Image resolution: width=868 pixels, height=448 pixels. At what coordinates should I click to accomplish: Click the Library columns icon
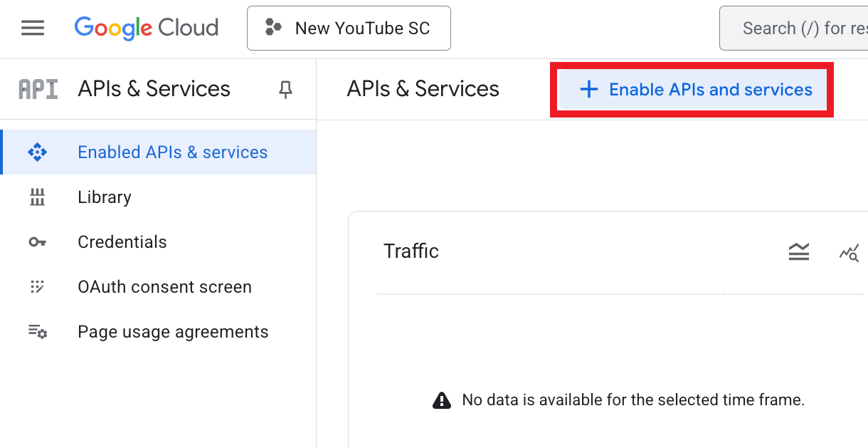click(37, 197)
